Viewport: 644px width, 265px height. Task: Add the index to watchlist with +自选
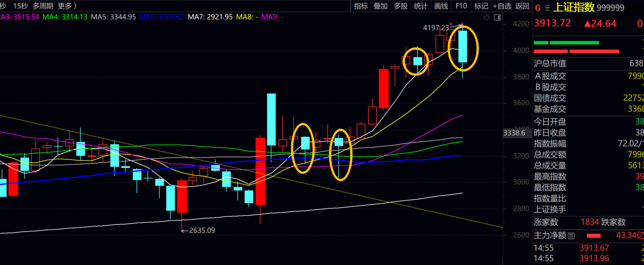(x=502, y=6)
